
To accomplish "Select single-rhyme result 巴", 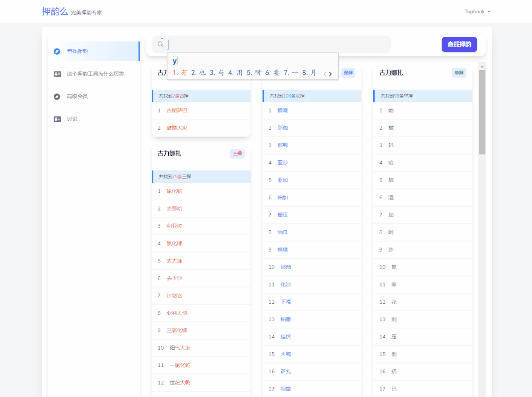I will click(x=394, y=389).
